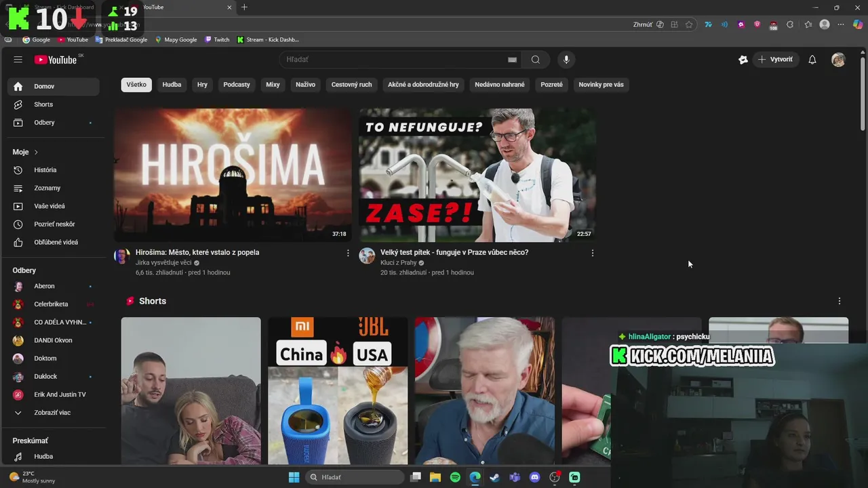868x488 pixels.
Task: Open Edge settings three-dot menu
Action: pyautogui.click(x=841, y=24)
